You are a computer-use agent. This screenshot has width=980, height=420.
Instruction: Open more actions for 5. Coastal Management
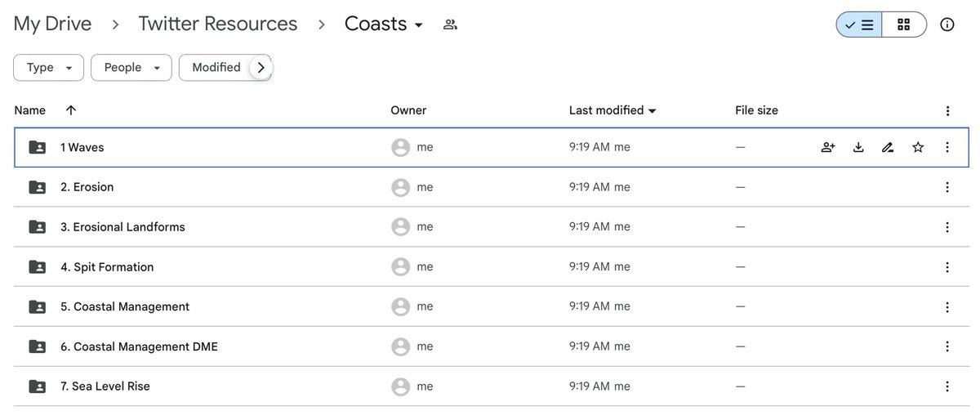(947, 306)
